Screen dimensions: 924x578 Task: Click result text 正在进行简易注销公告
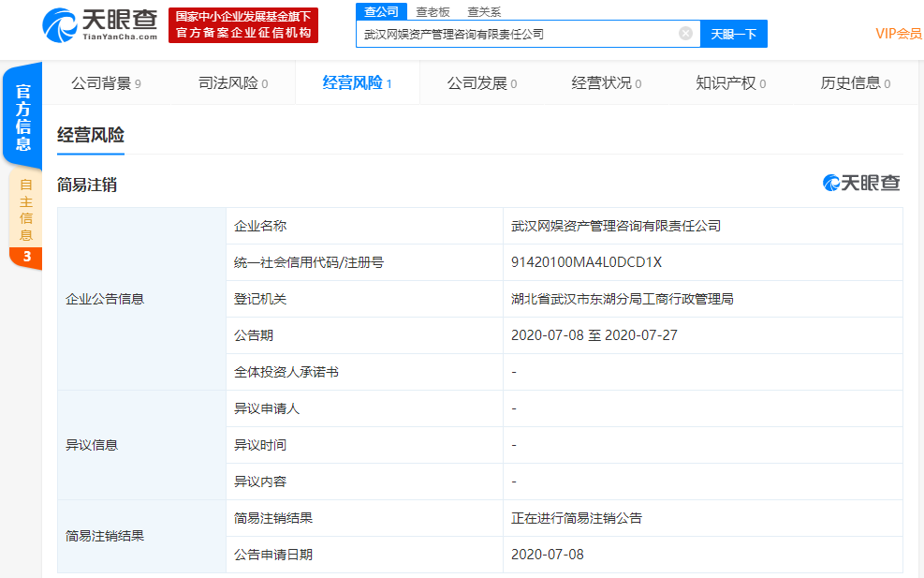[x=577, y=518]
